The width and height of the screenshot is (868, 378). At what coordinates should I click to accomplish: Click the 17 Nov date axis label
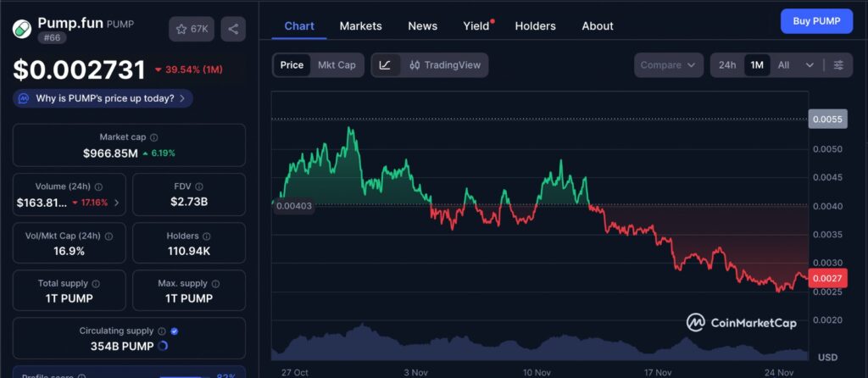coord(658,372)
